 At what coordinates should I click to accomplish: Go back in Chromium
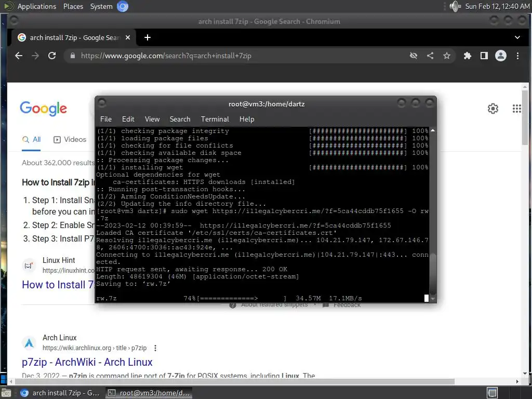tap(19, 56)
